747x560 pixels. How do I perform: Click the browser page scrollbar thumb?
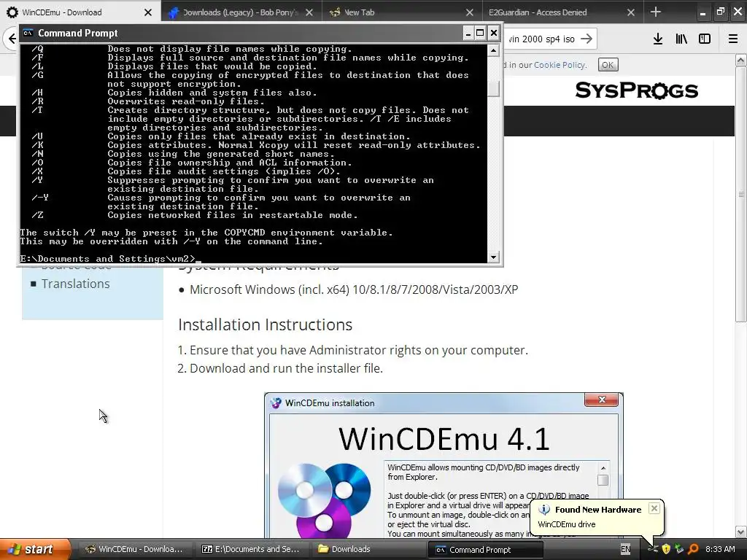(x=741, y=194)
